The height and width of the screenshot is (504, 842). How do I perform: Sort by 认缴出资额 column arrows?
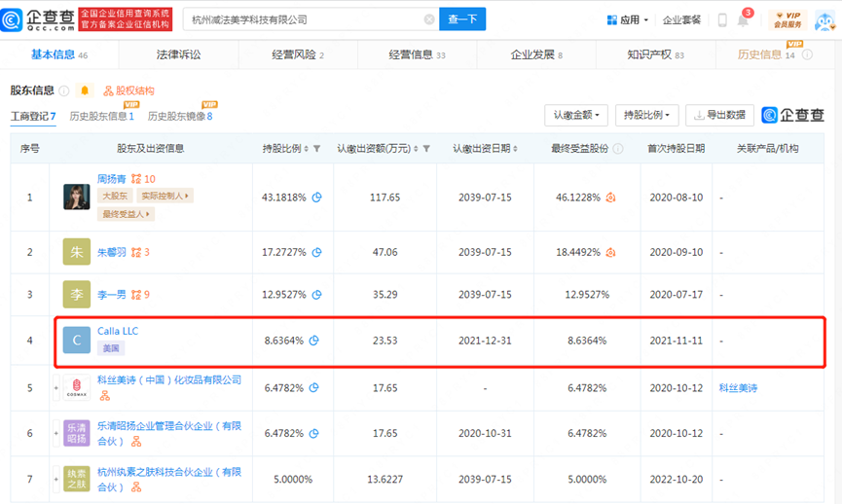(416, 149)
